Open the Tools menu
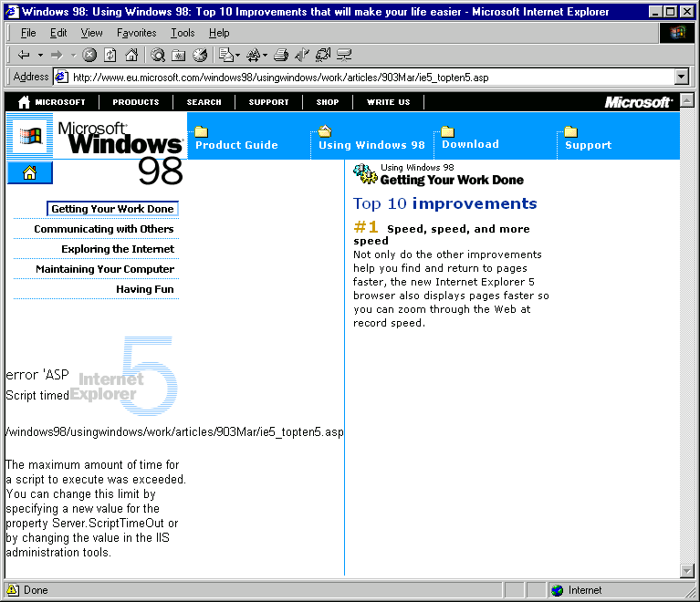The width and height of the screenshot is (700, 602). coord(183,33)
